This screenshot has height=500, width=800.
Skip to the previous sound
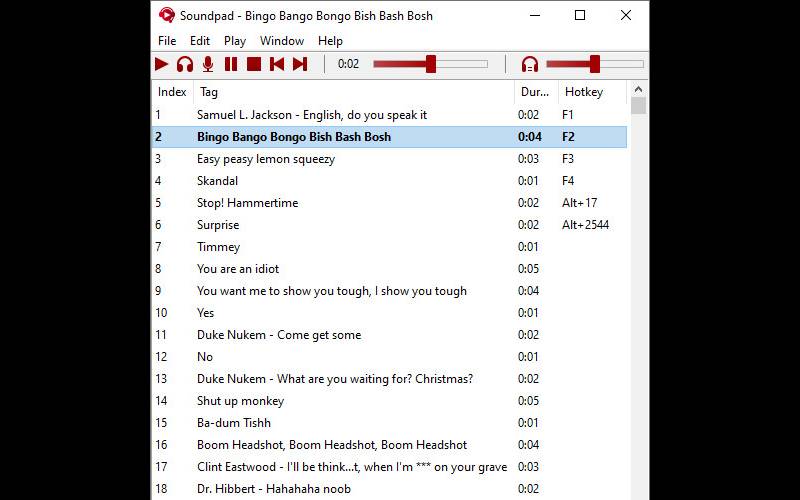click(x=277, y=64)
